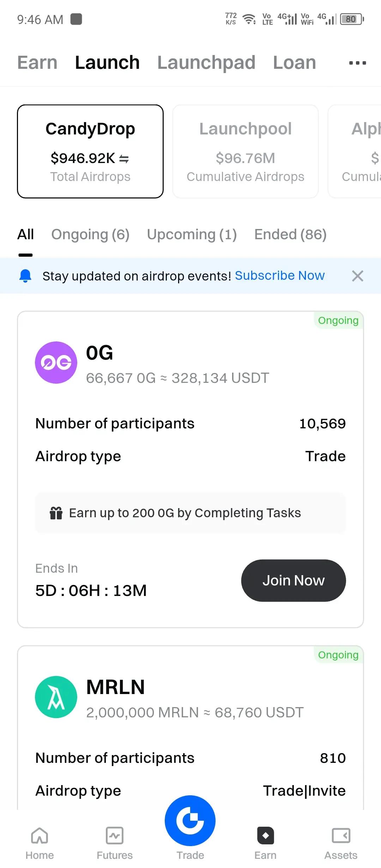Image resolution: width=381 pixels, height=868 pixels.
Task: Tap the green MRLN token logo
Action: click(x=56, y=697)
